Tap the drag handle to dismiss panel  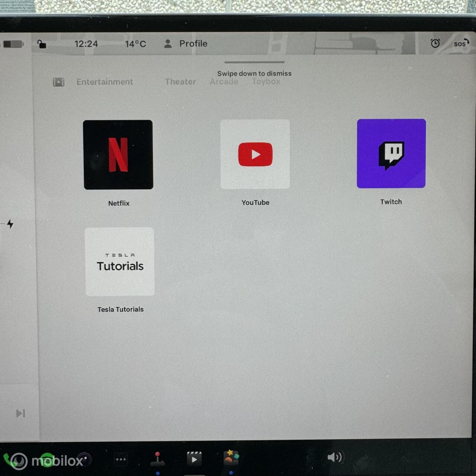pos(254,62)
